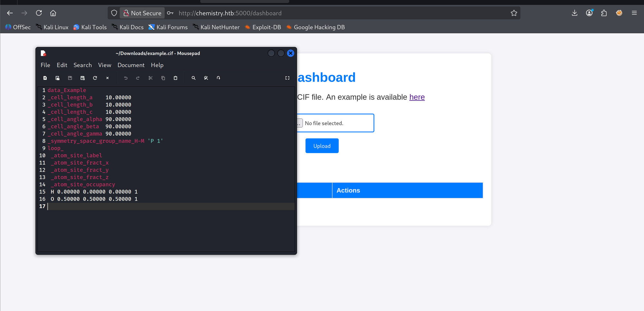Bookmark this page with the star icon
This screenshot has height=311, width=644.
pyautogui.click(x=514, y=13)
